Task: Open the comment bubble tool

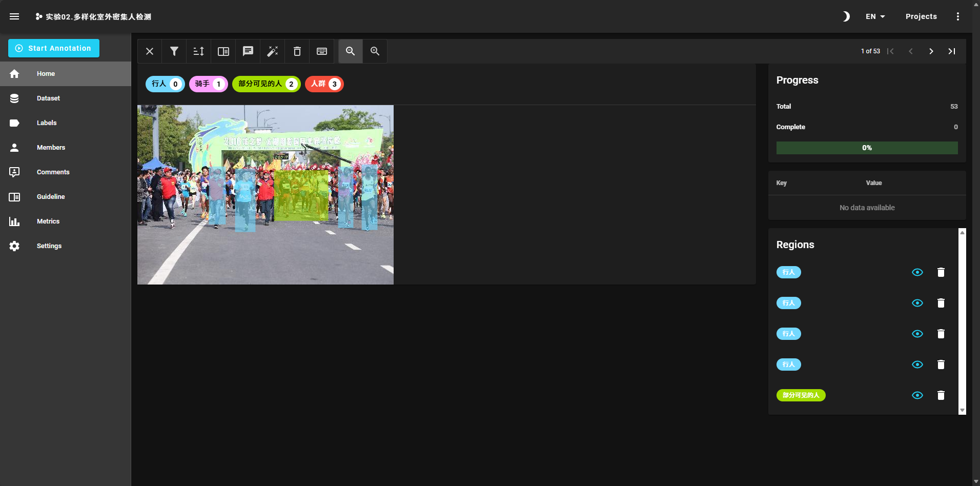Action: (x=248, y=51)
